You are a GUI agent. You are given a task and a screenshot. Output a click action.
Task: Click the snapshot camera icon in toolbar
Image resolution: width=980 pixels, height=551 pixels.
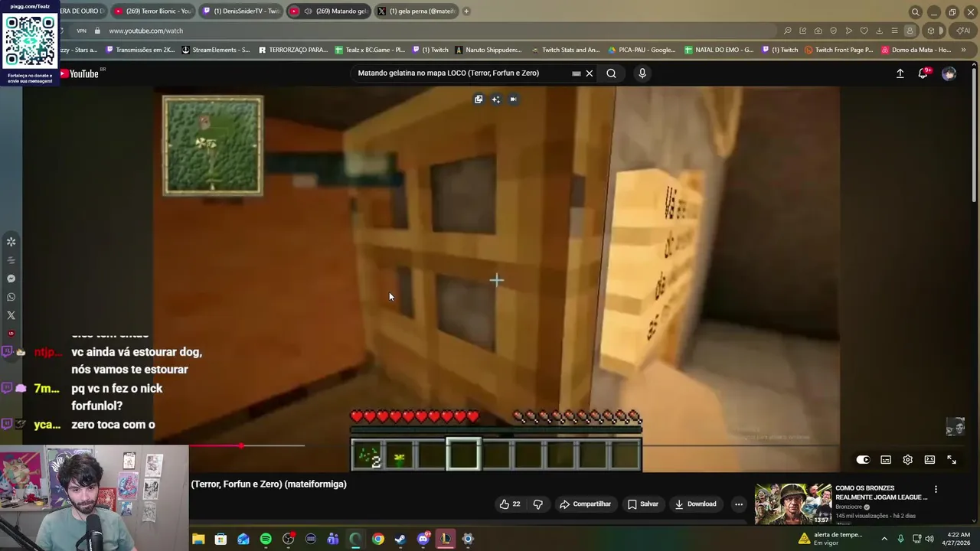pyautogui.click(x=818, y=31)
